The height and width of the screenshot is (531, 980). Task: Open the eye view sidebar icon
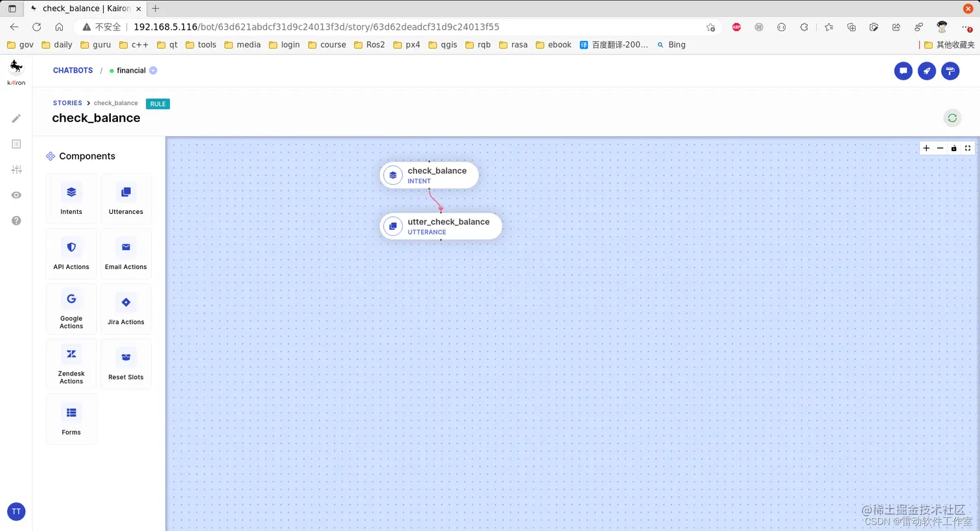pos(16,195)
